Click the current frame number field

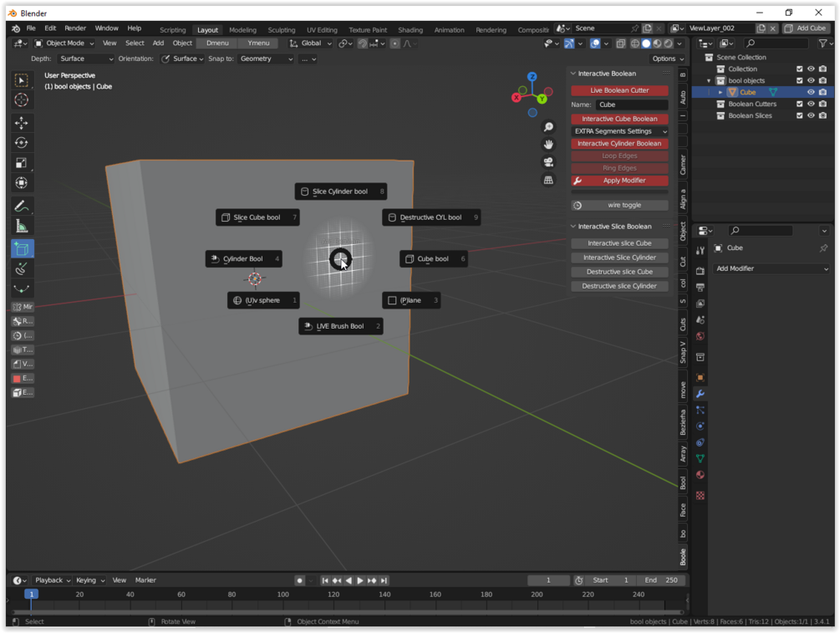548,580
